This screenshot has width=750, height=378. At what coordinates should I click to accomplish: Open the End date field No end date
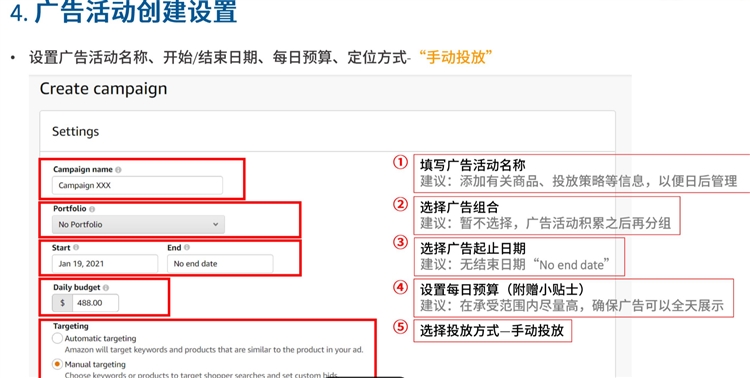[220, 264]
